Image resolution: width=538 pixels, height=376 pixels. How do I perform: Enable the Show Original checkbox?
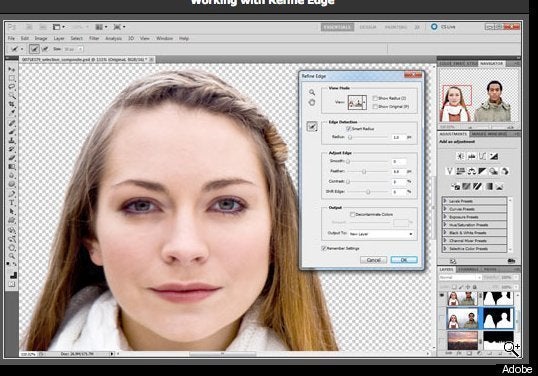coord(375,107)
